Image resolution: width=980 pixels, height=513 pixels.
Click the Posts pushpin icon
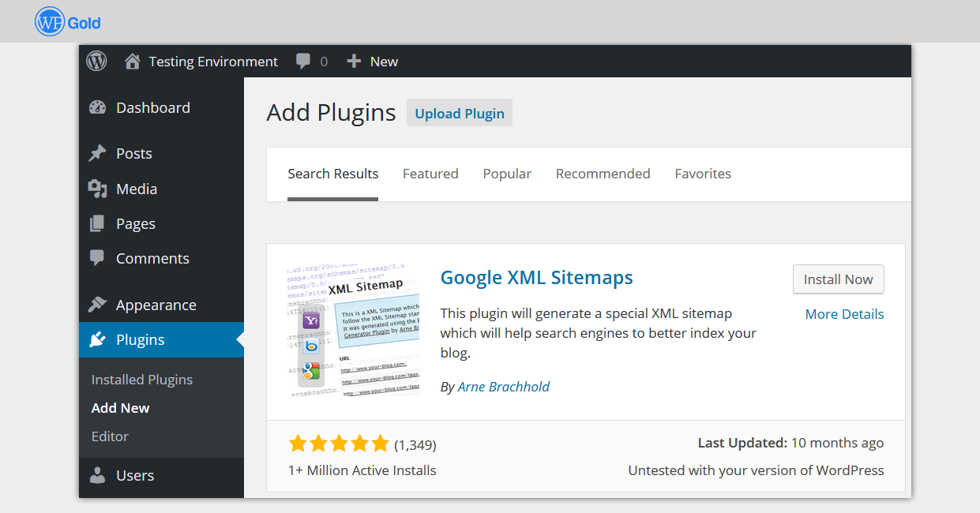(97, 154)
